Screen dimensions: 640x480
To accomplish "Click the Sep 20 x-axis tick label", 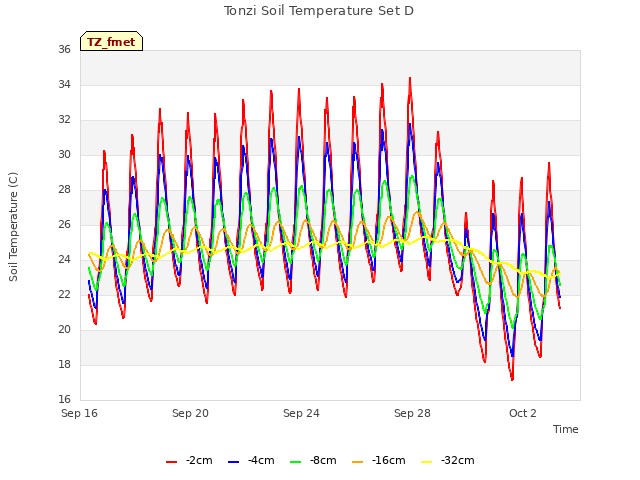I will pyautogui.click(x=190, y=413).
